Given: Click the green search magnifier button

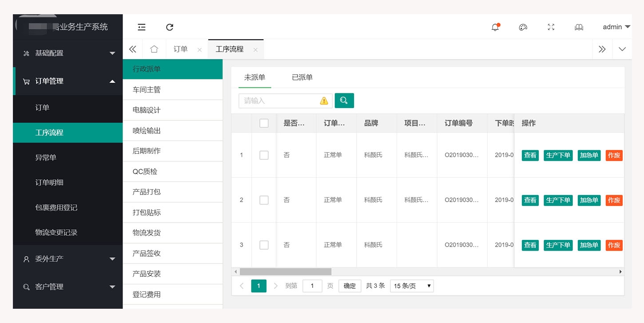Looking at the screenshot, I should tap(344, 100).
